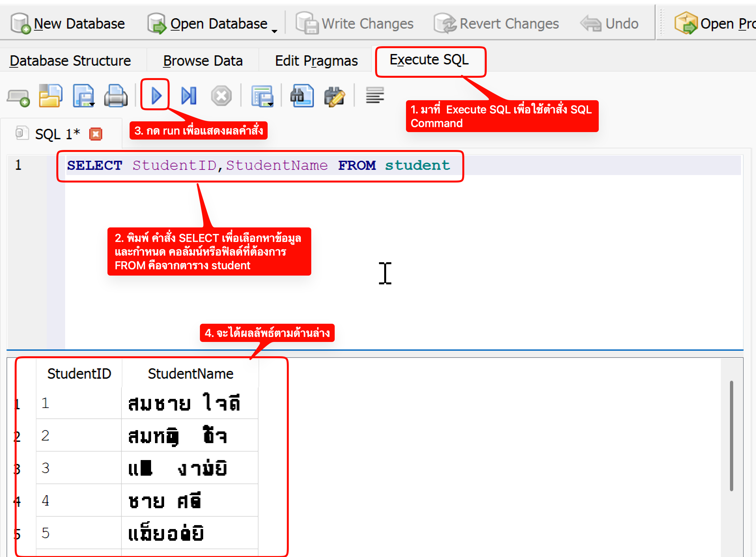Click the comment/align text lines icon
This screenshot has width=756, height=557.
[x=375, y=96]
